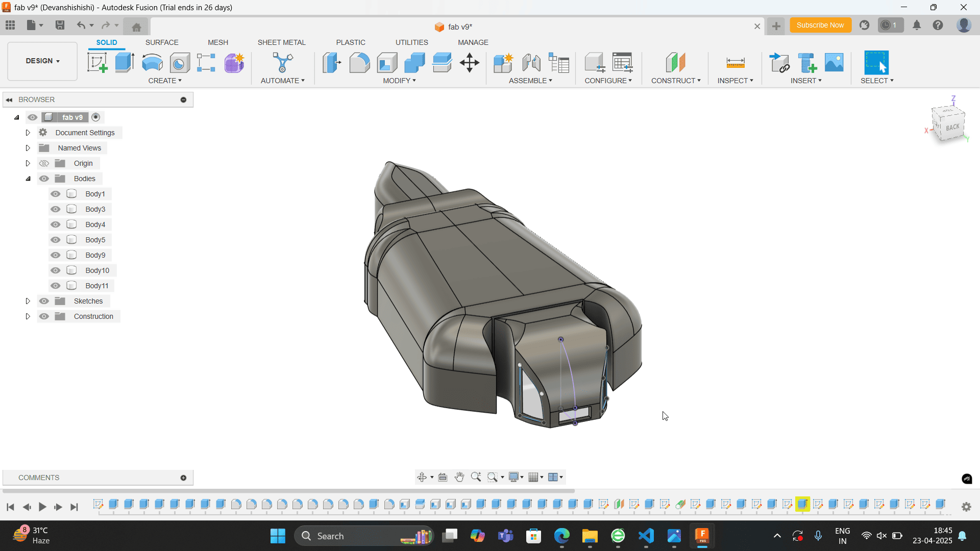Image resolution: width=980 pixels, height=551 pixels.
Task: Expand the COMMENTS panel
Action: coord(183,478)
